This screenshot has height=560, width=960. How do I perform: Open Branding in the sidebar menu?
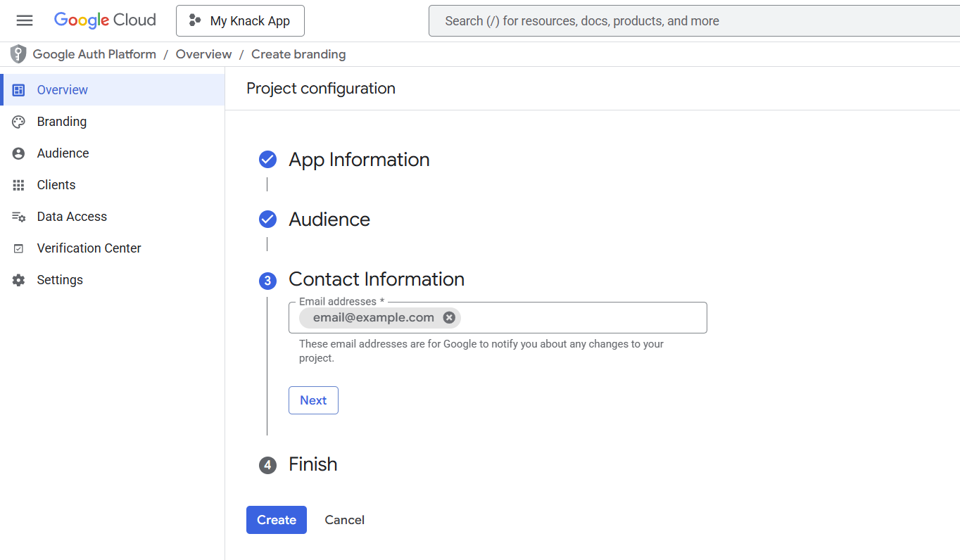coord(62,122)
